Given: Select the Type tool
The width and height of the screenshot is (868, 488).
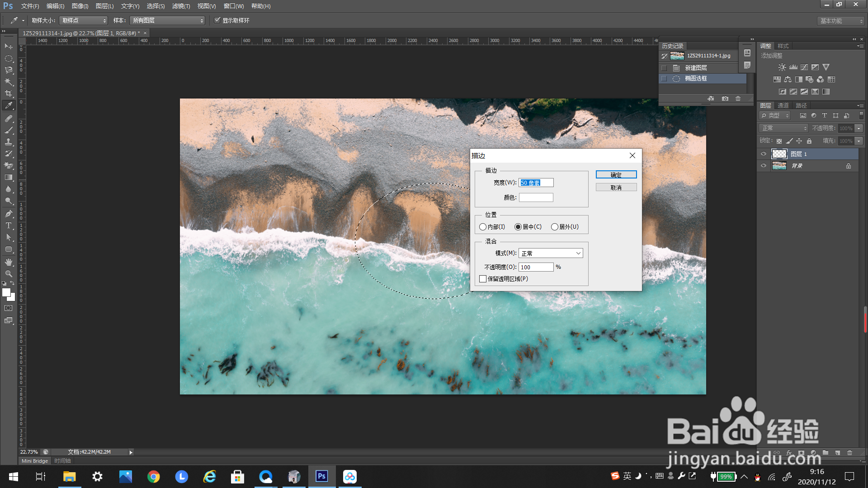Looking at the screenshot, I should (9, 225).
